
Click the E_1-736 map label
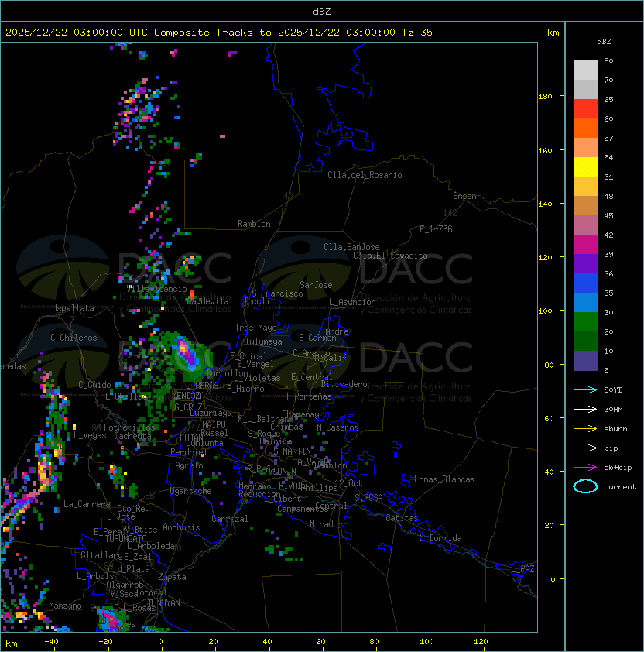(436, 228)
